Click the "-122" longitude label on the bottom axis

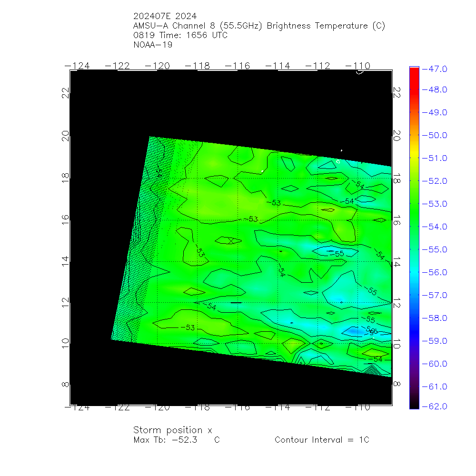click(x=117, y=408)
